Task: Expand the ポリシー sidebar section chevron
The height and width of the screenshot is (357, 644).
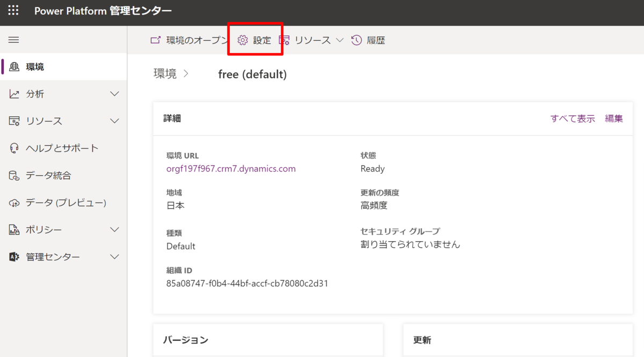Action: click(x=114, y=229)
